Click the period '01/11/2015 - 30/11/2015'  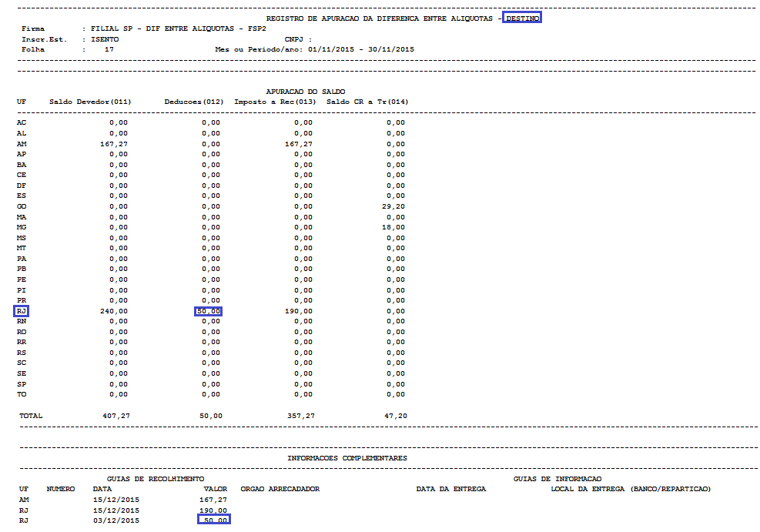(x=361, y=49)
